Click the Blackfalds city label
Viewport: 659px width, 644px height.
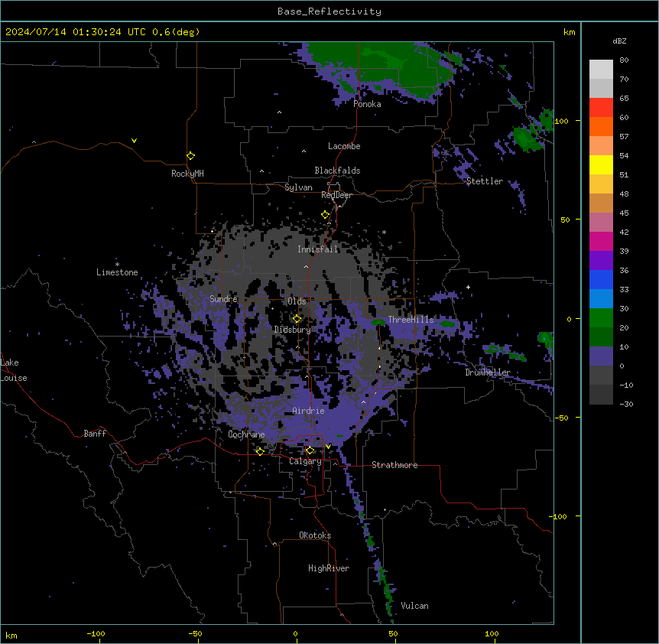click(337, 171)
